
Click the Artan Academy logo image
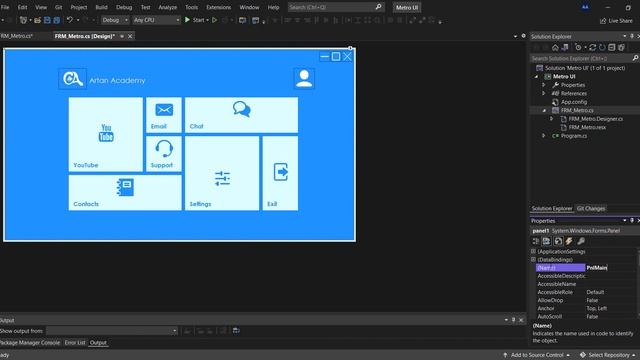73,79
